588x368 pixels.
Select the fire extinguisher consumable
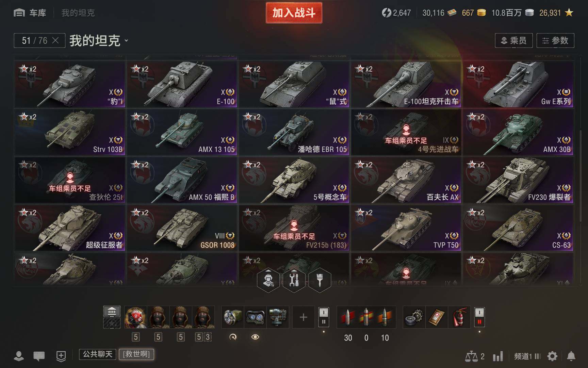pyautogui.click(x=459, y=317)
